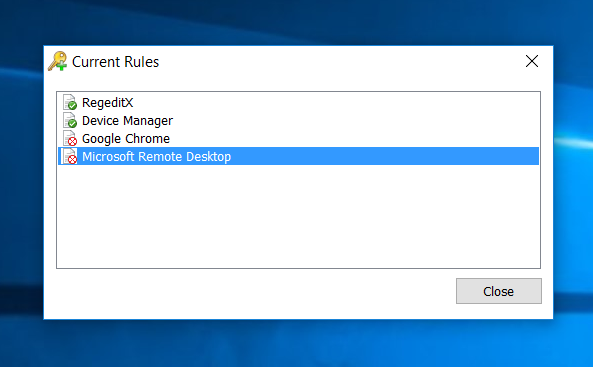Click the blue highlighted row's empty right side
The width and height of the screenshot is (593, 367).
pos(385,156)
